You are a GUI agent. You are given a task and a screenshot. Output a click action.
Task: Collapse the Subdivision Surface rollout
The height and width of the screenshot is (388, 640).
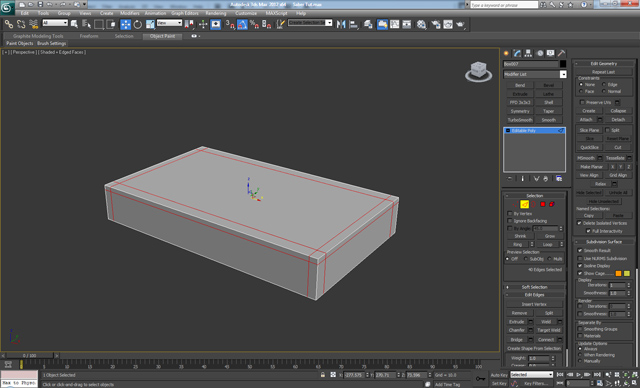point(604,242)
